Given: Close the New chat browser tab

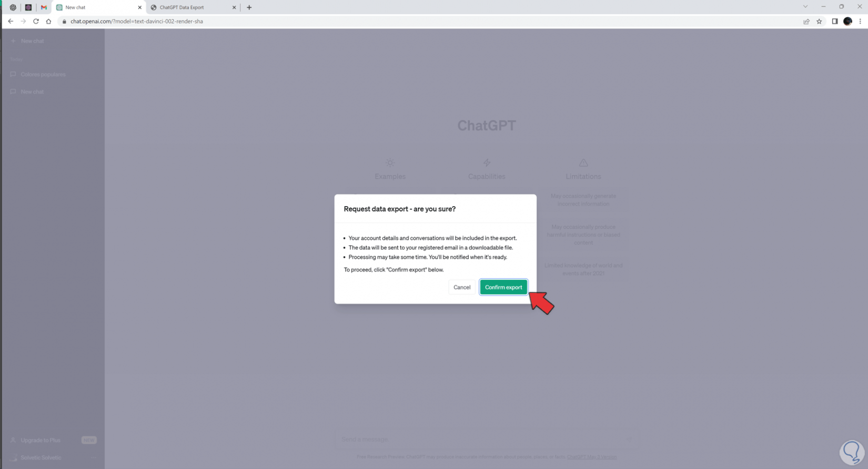Looking at the screenshot, I should 139,7.
